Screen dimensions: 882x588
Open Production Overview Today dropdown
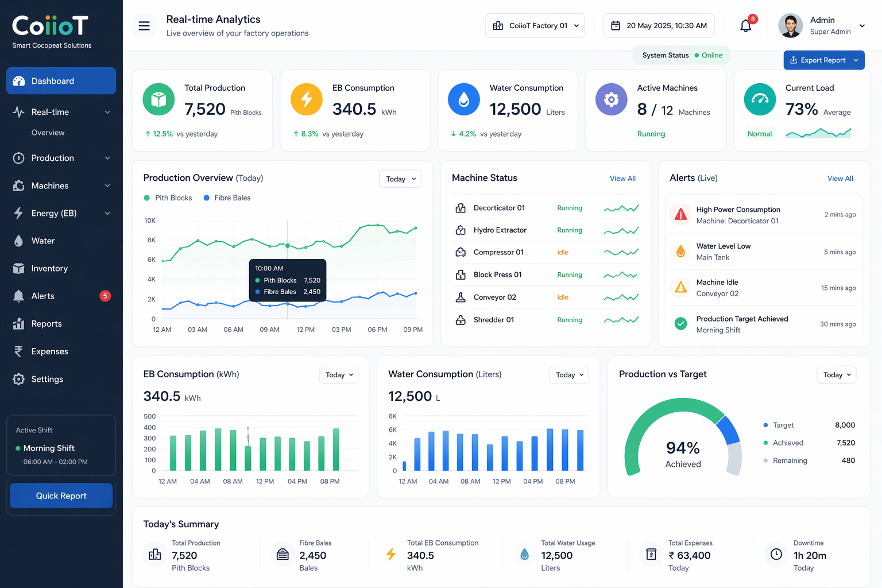[400, 179]
